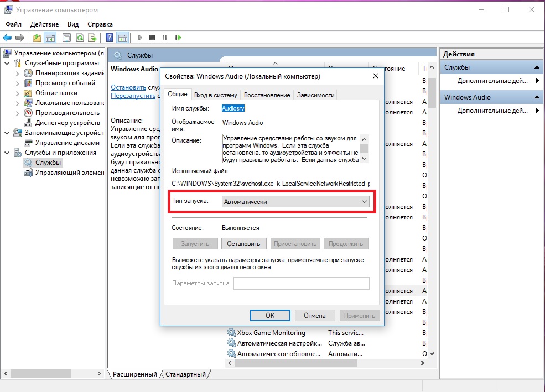545x392 pixels.
Task: Click the gray forward arrow in toolbar
Action: [20, 38]
